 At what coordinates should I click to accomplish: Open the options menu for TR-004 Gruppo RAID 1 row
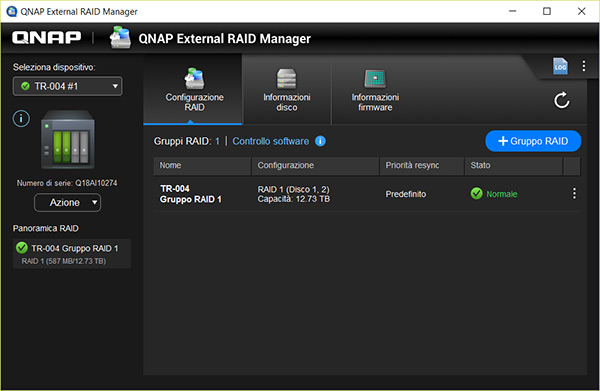(574, 194)
